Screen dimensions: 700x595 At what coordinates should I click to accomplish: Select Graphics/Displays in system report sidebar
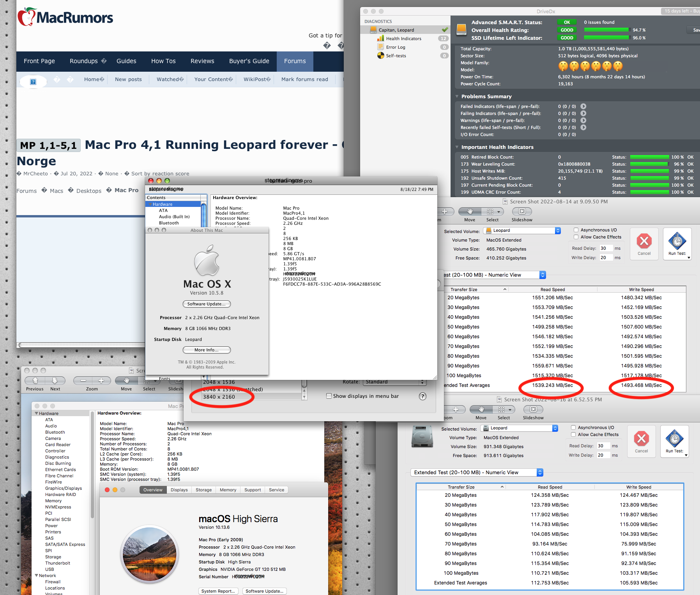pos(64,488)
